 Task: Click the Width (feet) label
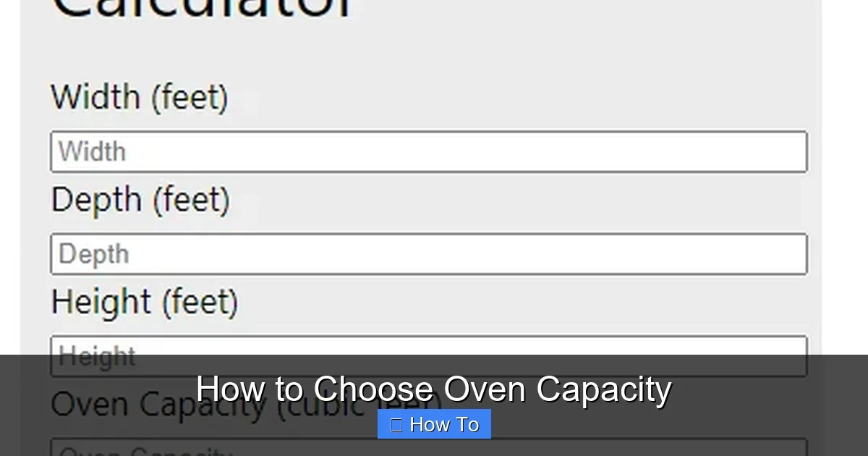pos(140,96)
